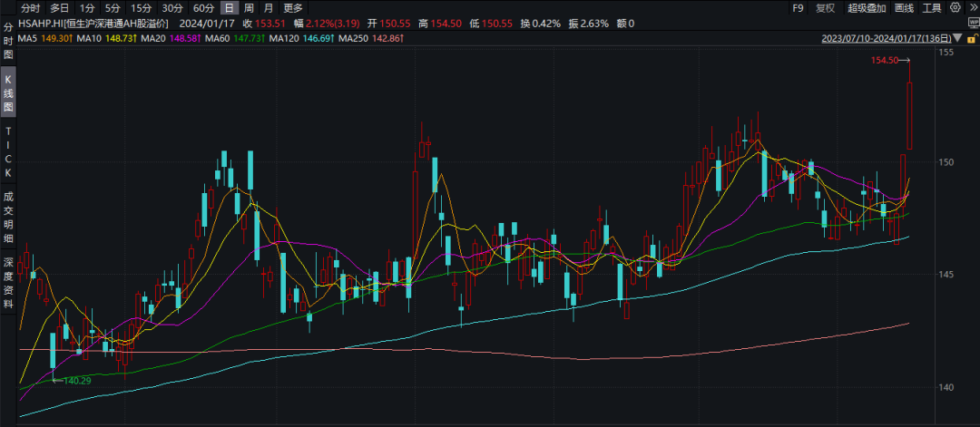Screen dimensions: 980x427
Task: Open the TICK sidebar view
Action: (x=8, y=151)
